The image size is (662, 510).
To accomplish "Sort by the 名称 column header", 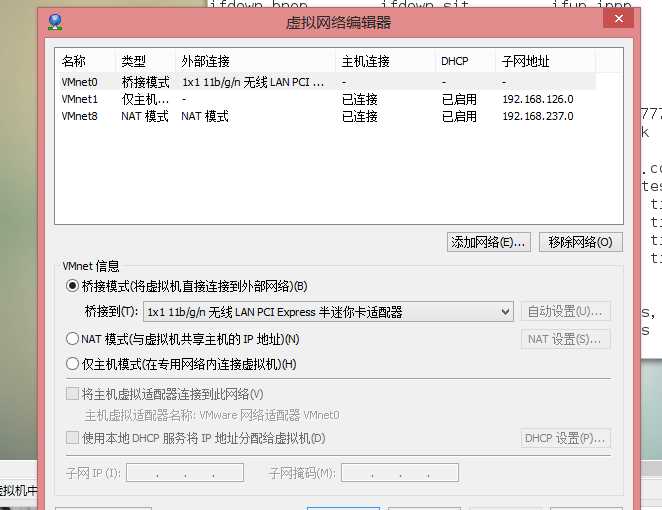I will click(86, 62).
